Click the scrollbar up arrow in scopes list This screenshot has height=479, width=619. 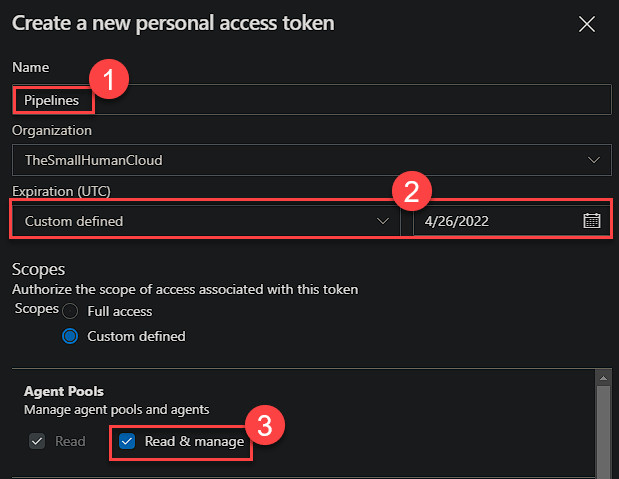coord(603,377)
